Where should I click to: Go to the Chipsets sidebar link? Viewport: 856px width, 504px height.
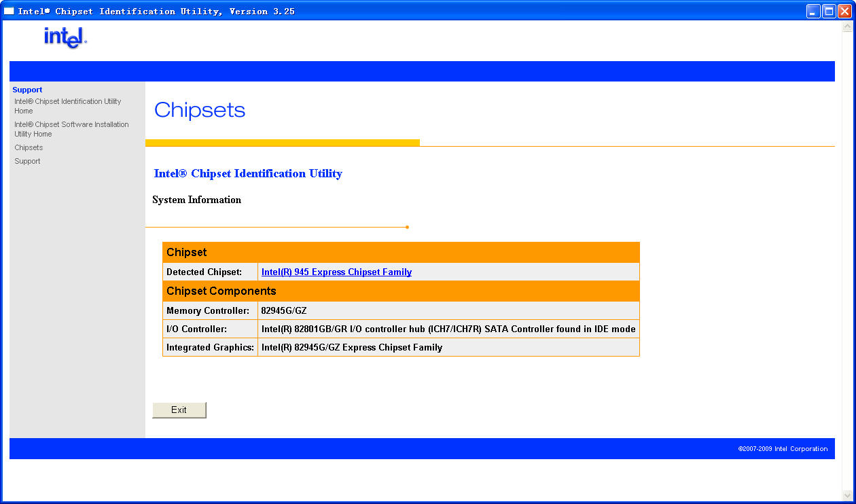click(29, 147)
